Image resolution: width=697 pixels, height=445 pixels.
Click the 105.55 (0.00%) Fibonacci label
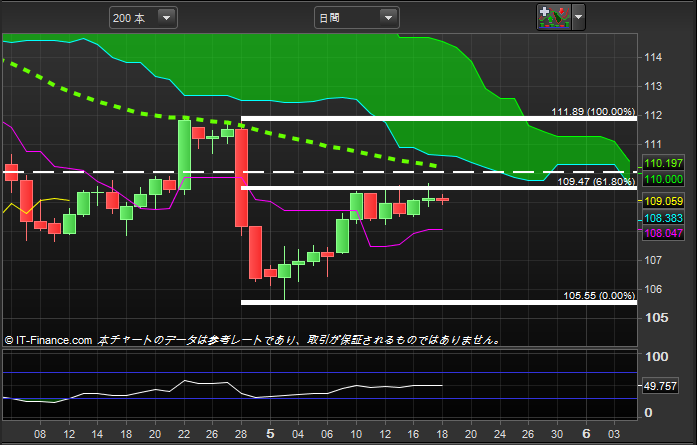[x=599, y=296]
